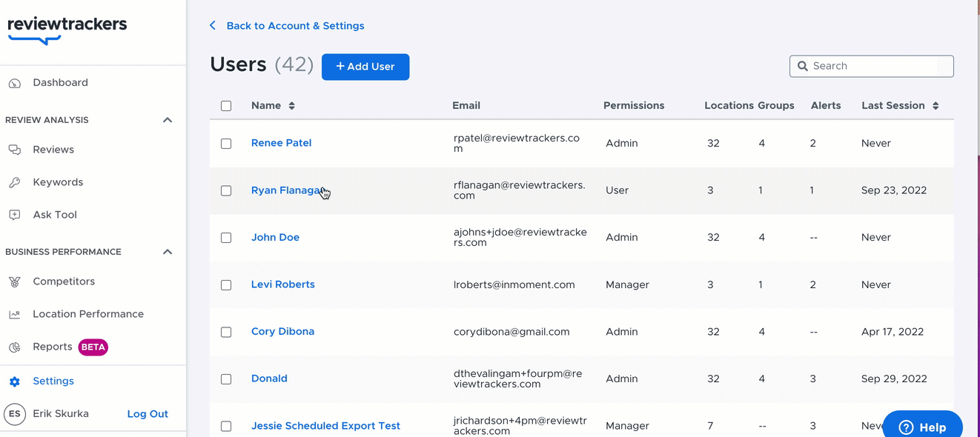Click the back chevron arrow icon
This screenshot has height=437, width=980.
(x=213, y=25)
